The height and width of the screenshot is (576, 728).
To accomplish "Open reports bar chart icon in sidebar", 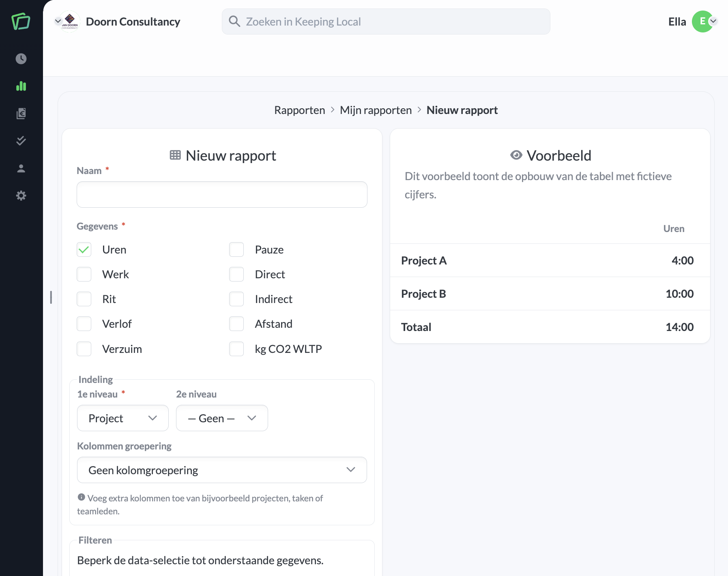I will [21, 86].
